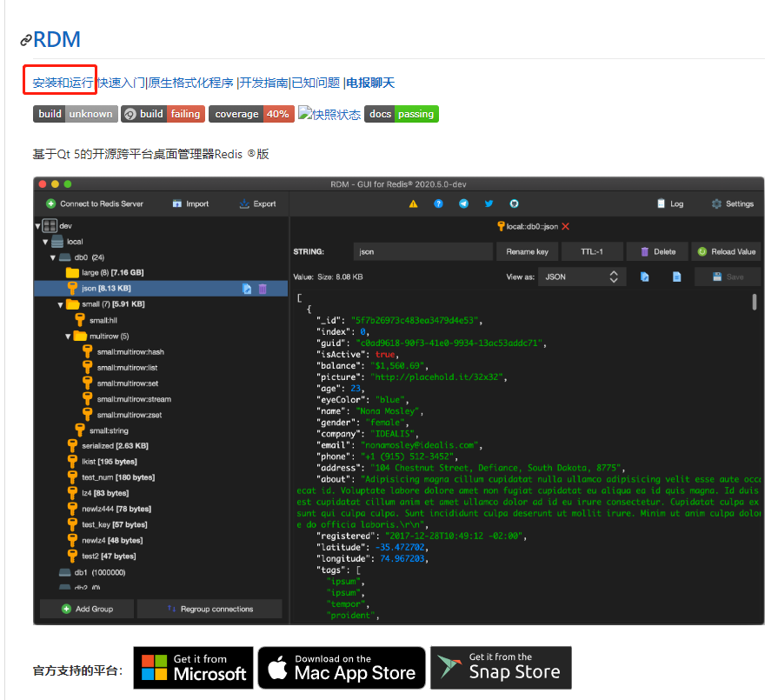Click trash icon on json row
The width and height of the screenshot is (778, 700).
pyautogui.click(x=263, y=289)
